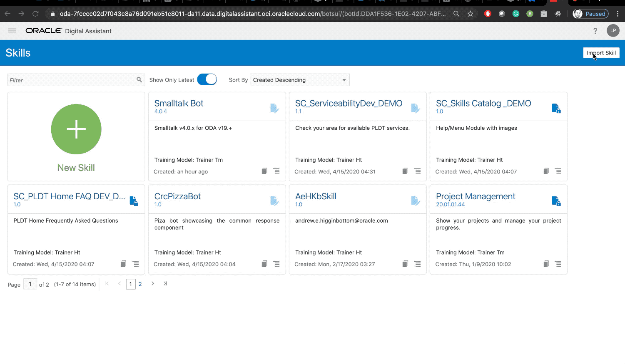Click the copy icon on Project Management card
Image resolution: width=625 pixels, height=364 pixels.
click(546, 264)
